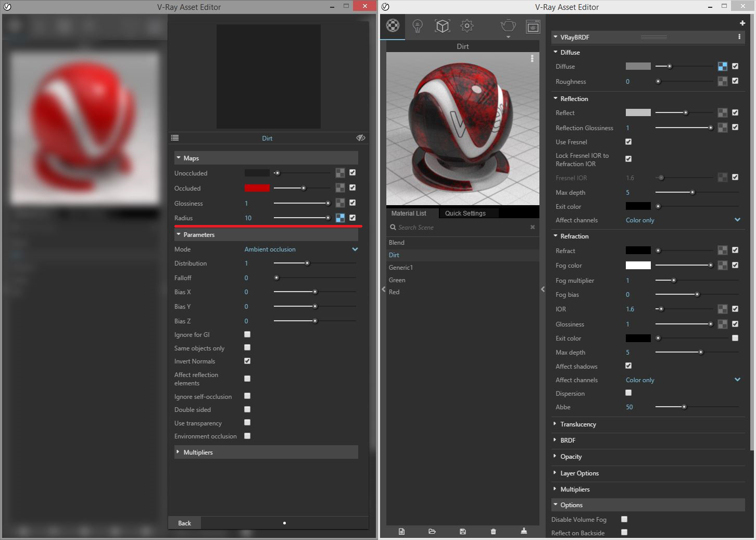Select the Dirt material in list
Image resolution: width=756 pixels, height=540 pixels.
(x=462, y=255)
